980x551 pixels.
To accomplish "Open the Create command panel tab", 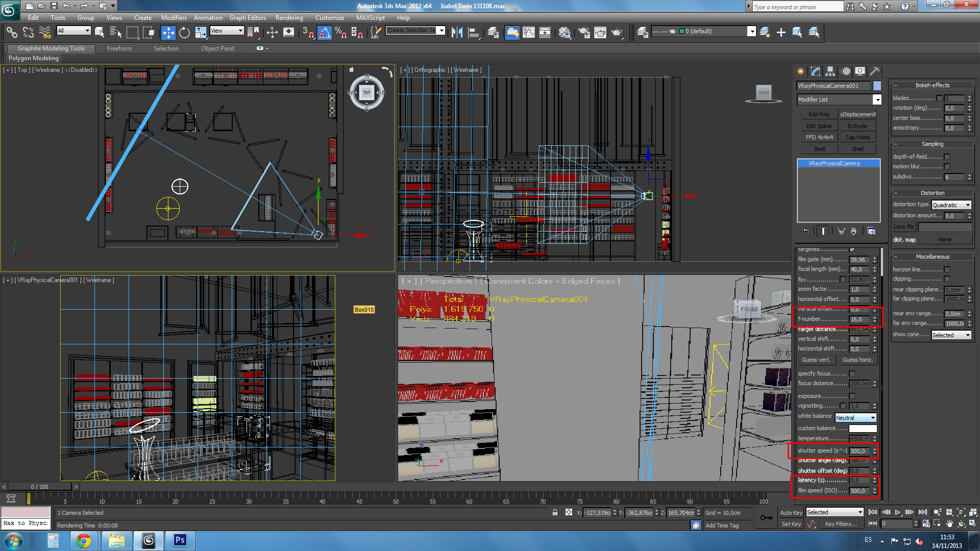I will click(x=800, y=71).
